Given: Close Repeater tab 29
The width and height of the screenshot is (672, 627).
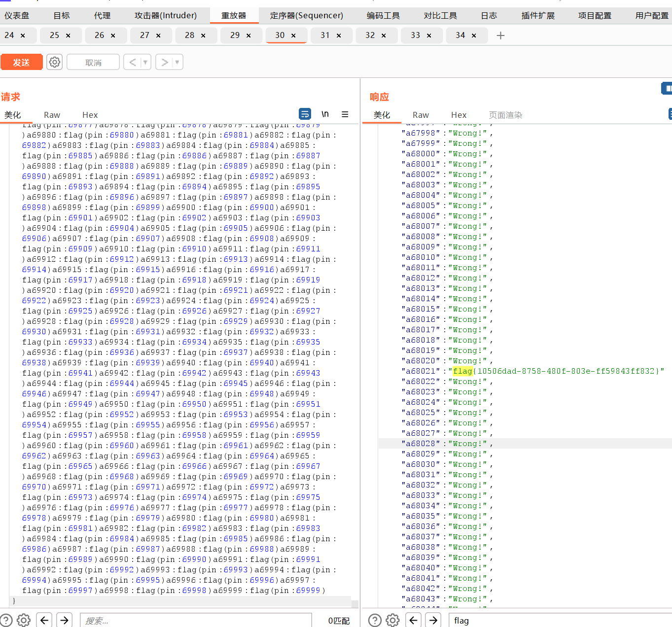Looking at the screenshot, I should (x=248, y=35).
